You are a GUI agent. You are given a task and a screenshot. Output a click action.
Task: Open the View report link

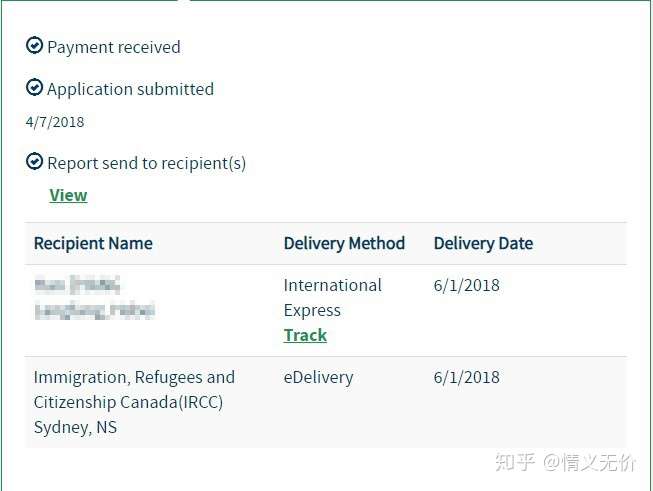68,195
